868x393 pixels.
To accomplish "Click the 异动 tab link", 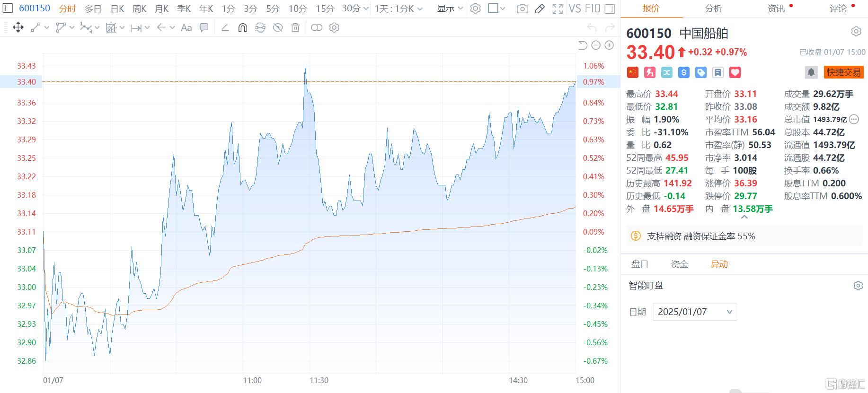I will click(x=719, y=264).
